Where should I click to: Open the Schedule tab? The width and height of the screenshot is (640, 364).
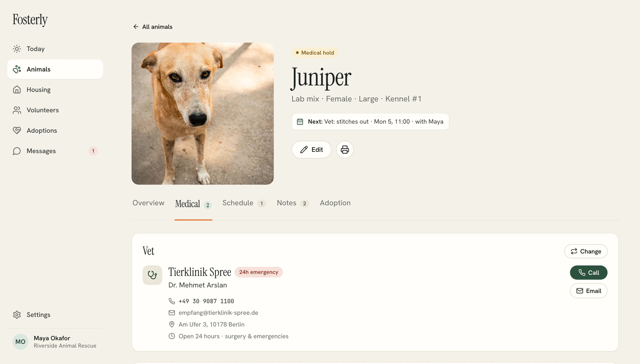[x=244, y=203]
